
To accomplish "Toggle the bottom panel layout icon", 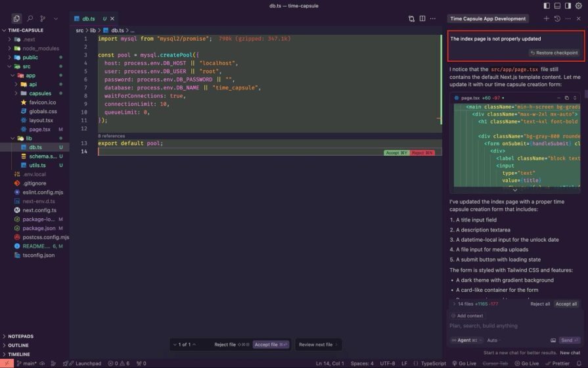I will (557, 6).
